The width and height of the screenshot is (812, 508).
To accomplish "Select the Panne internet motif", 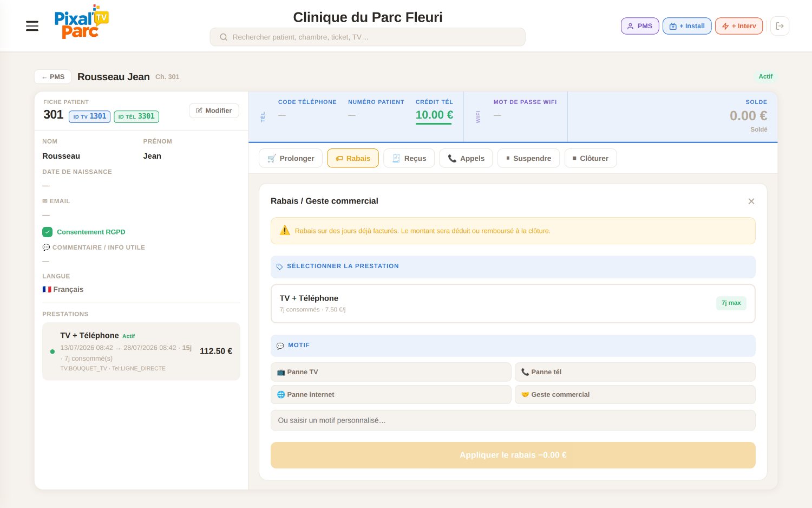I will (x=391, y=395).
